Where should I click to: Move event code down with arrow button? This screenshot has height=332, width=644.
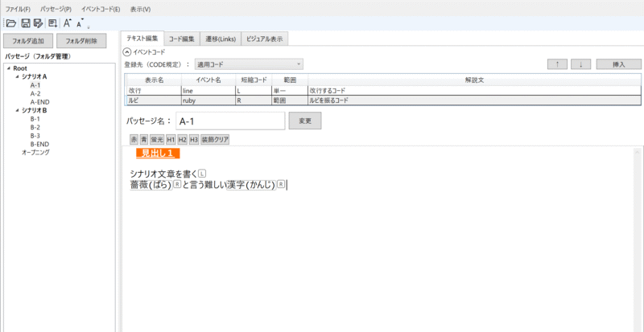click(x=580, y=64)
